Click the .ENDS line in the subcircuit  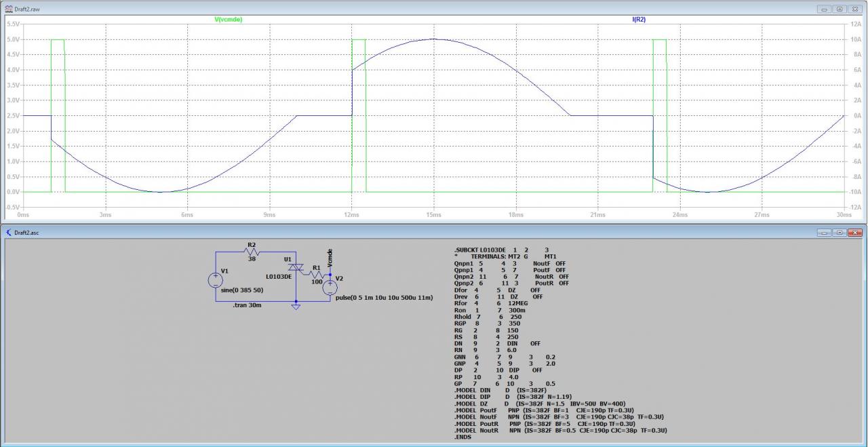click(463, 437)
